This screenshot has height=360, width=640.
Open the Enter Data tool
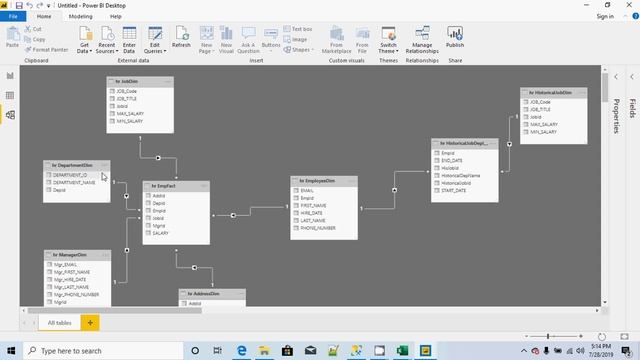tap(129, 40)
